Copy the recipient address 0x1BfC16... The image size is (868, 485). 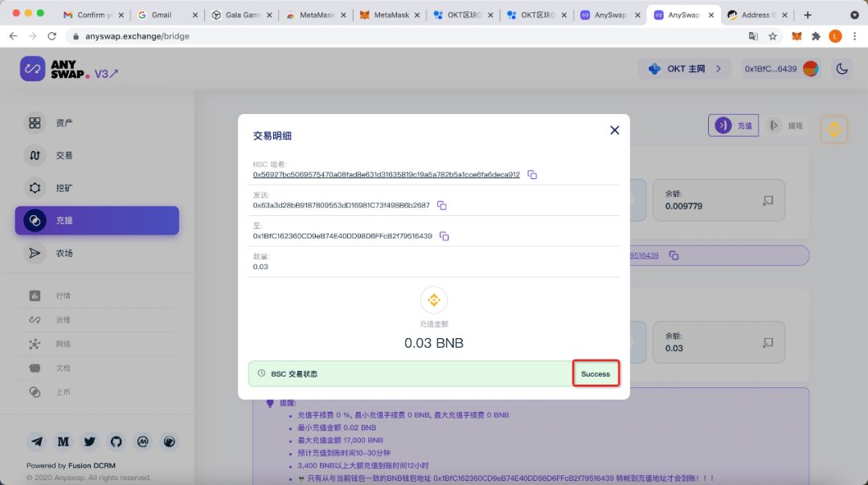[444, 236]
